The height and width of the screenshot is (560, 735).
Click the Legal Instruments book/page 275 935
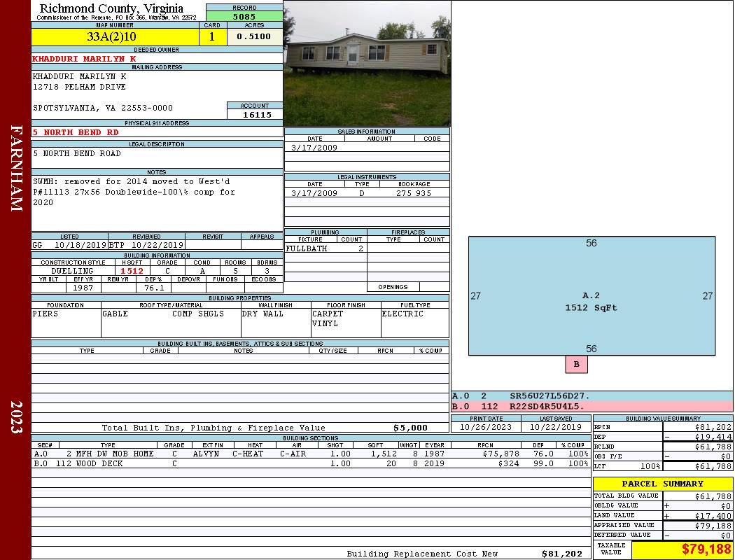coord(414,193)
